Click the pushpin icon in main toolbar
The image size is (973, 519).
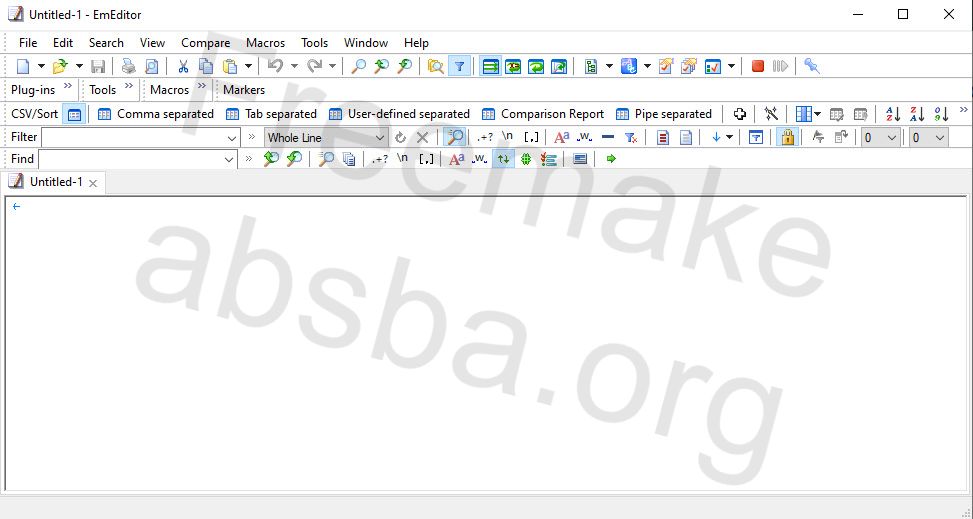[812, 66]
